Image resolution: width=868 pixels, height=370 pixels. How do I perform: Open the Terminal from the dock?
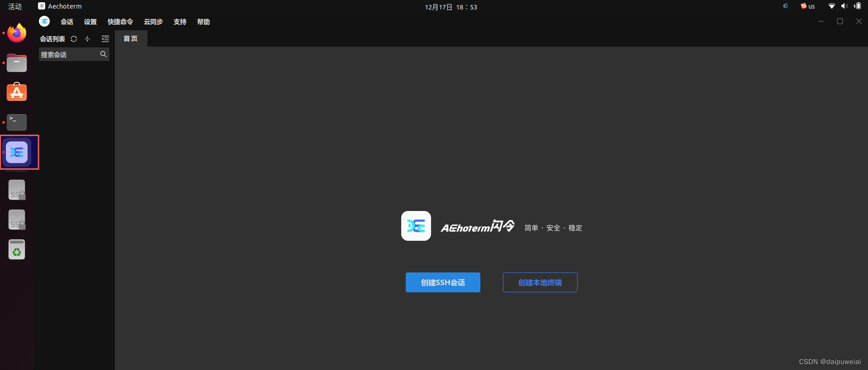point(17,122)
